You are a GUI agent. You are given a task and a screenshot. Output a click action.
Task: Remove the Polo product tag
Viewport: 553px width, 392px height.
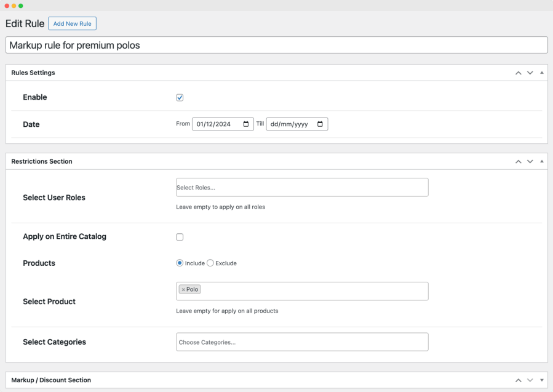coord(183,289)
